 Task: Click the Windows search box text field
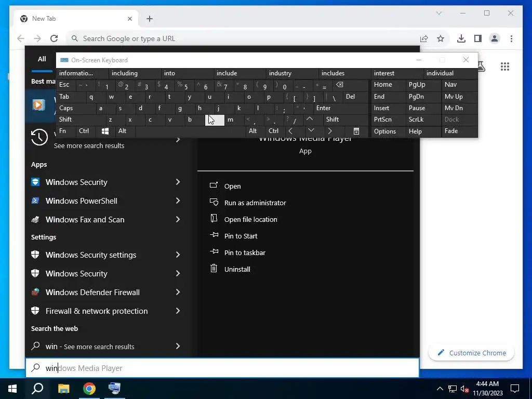pyautogui.click(x=222, y=368)
